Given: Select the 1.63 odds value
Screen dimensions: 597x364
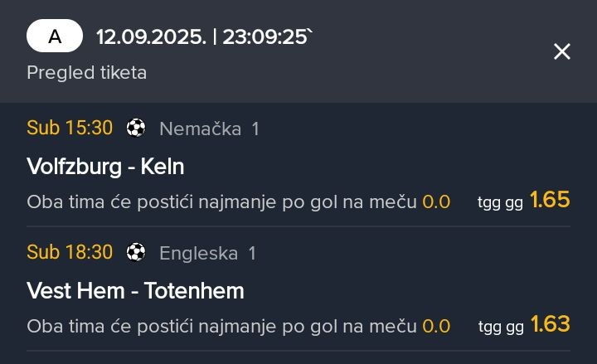Looking at the screenshot, I should click(x=551, y=324).
